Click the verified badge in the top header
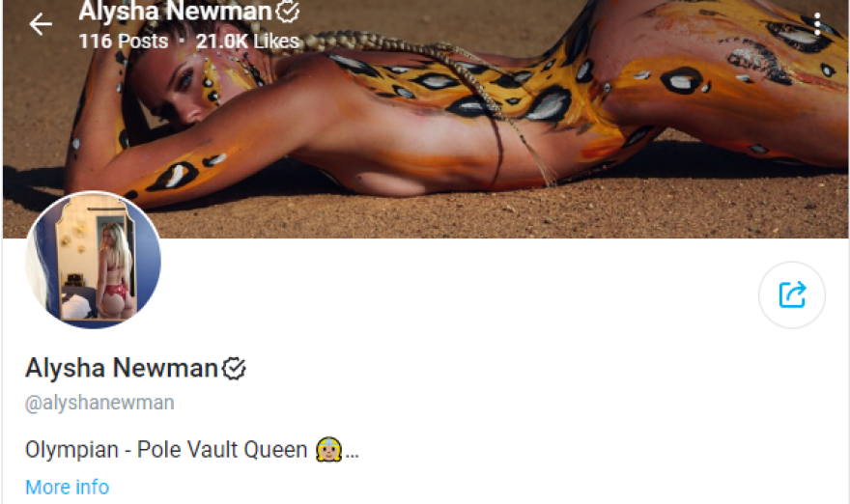Screen dimensions: 850x504 click(x=287, y=11)
